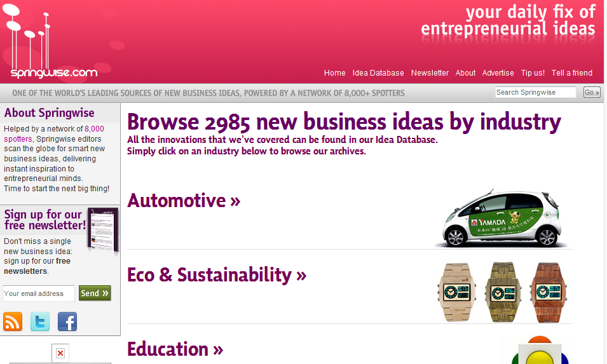Click the Tell a friend link
The image size is (607, 364).
tap(572, 72)
